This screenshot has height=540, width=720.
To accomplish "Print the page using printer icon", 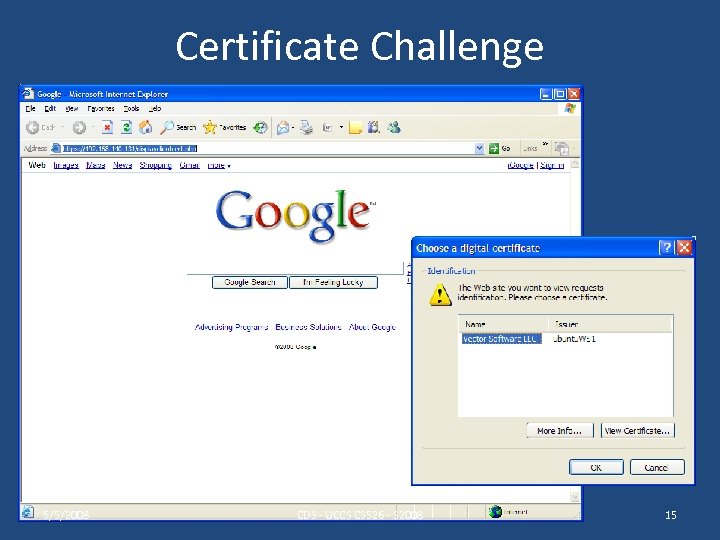I will click(x=306, y=128).
